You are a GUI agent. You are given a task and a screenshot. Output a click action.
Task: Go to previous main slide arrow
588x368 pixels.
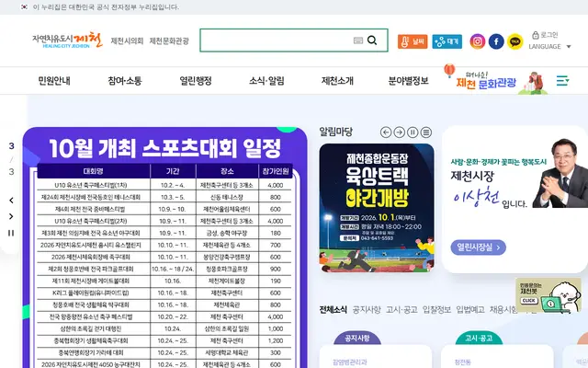click(11, 201)
